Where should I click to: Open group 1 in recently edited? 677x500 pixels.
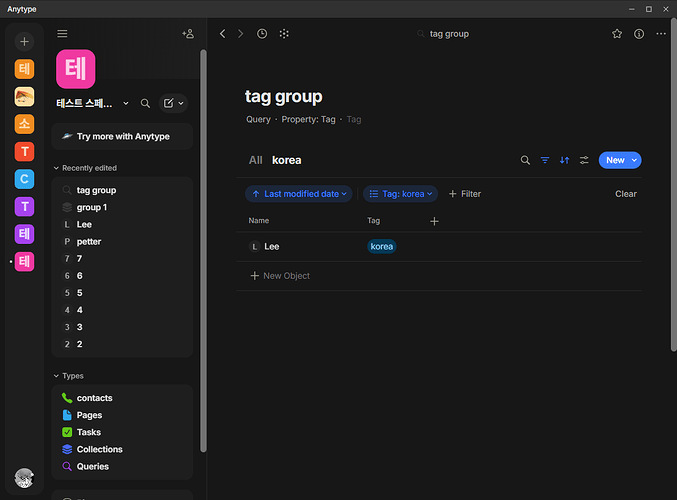[122, 207]
